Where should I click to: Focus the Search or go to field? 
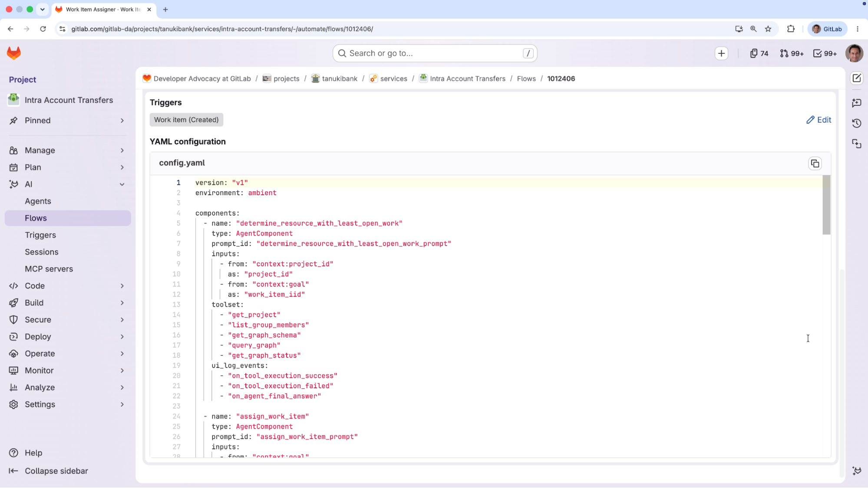(x=435, y=53)
